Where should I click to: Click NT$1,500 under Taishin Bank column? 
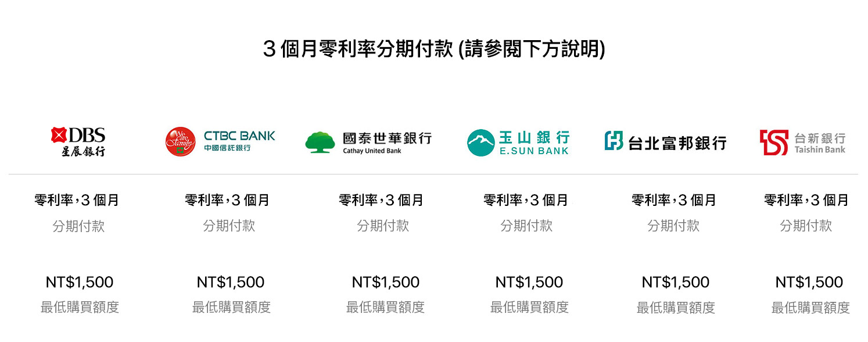(809, 283)
